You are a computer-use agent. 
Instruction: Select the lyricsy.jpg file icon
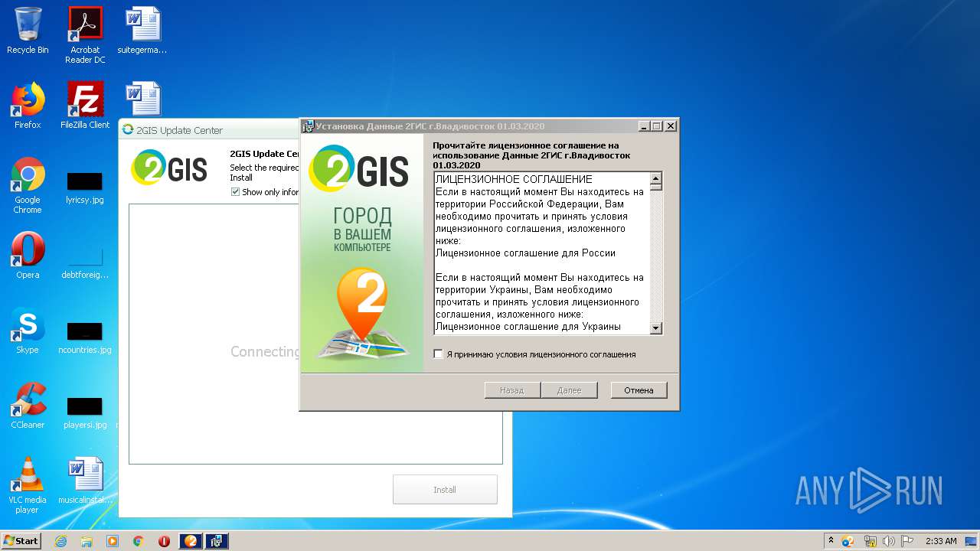[85, 188]
